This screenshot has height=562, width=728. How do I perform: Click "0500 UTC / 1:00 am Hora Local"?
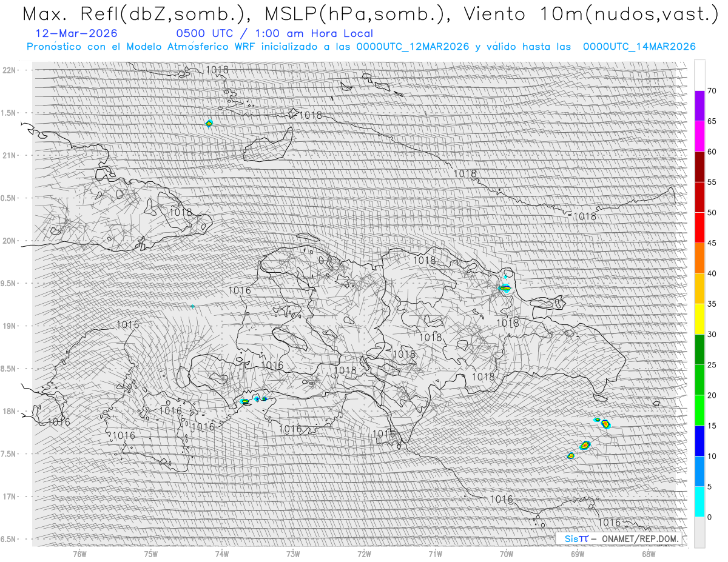pos(274,33)
